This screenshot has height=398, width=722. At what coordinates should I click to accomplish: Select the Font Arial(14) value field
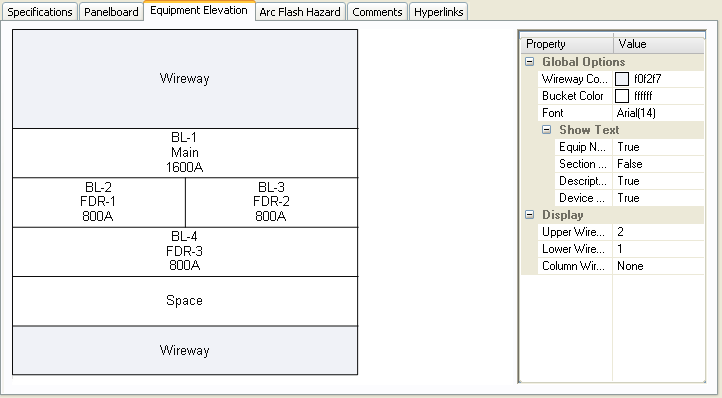point(658,113)
